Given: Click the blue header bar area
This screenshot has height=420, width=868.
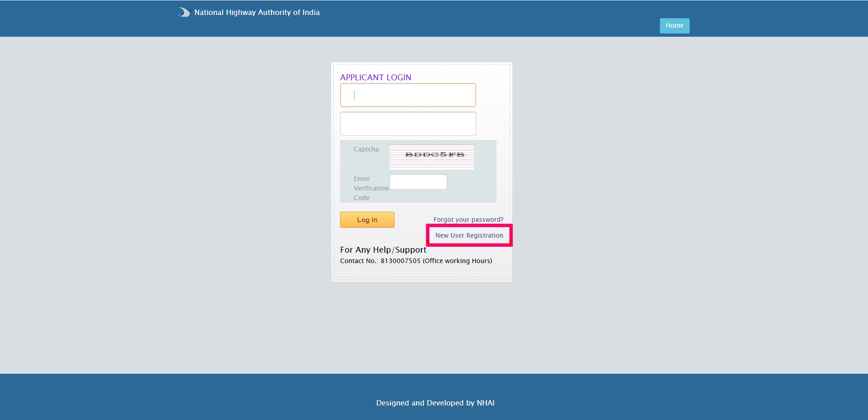Looking at the screenshot, I should point(454,18).
